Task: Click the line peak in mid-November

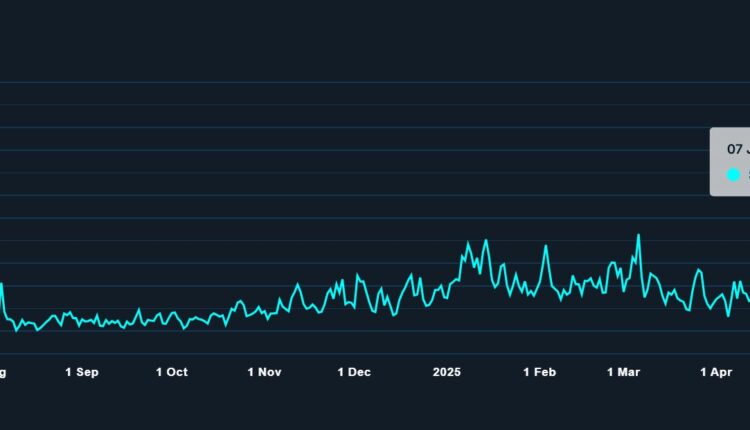Action: coord(298,285)
